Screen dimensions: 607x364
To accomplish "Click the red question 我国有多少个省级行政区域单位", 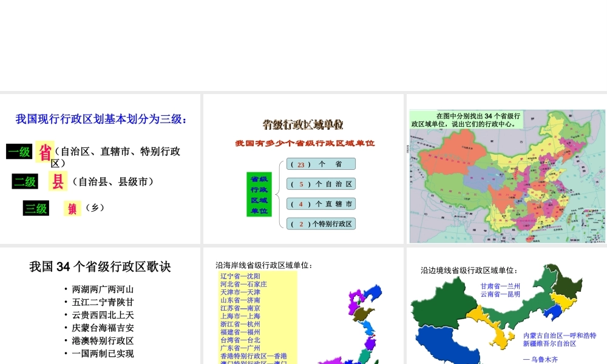I will click(305, 143).
